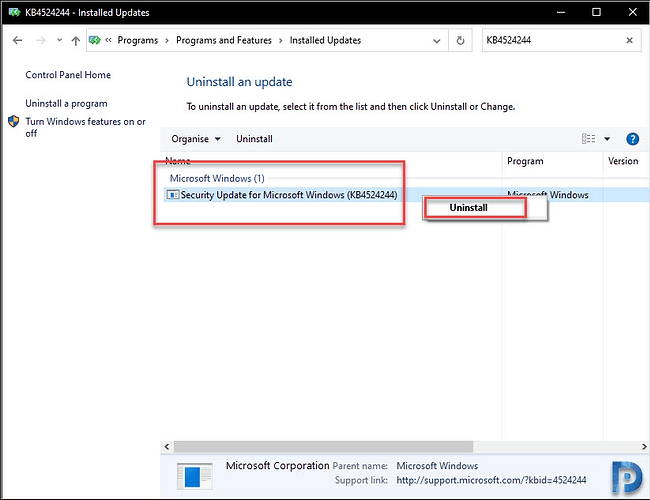
Task: Choose Uninstall from the context menu
Action: pos(469,207)
